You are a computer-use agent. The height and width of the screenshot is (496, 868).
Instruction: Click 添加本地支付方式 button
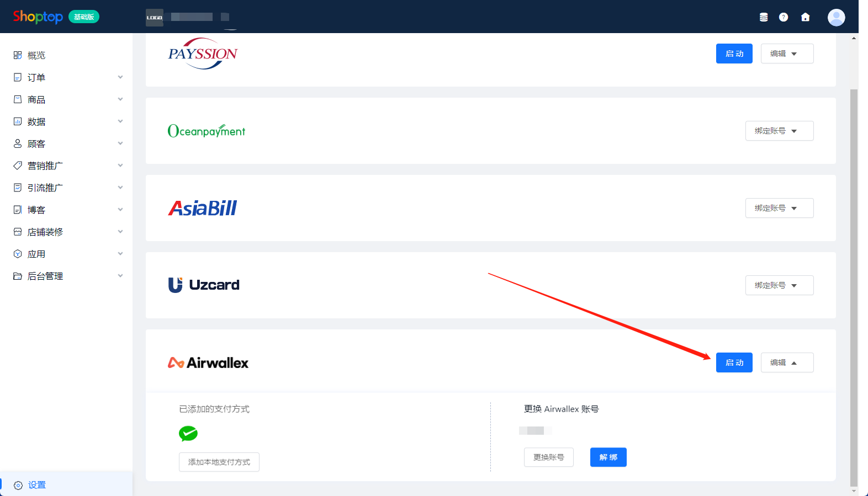coord(219,462)
